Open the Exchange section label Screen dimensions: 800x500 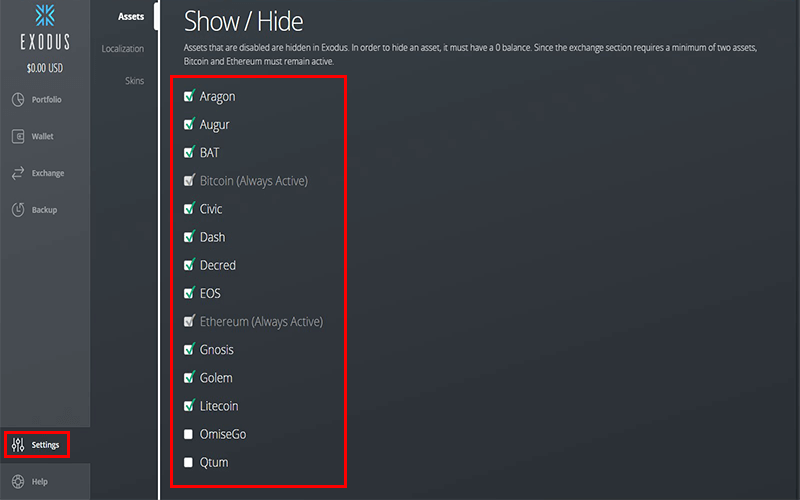[48, 173]
